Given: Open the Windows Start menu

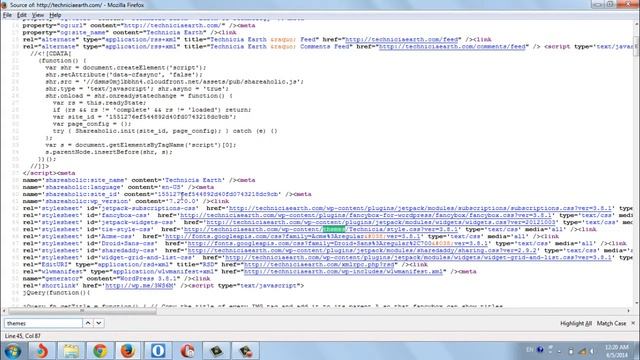Looking at the screenshot, I should (x=13, y=351).
